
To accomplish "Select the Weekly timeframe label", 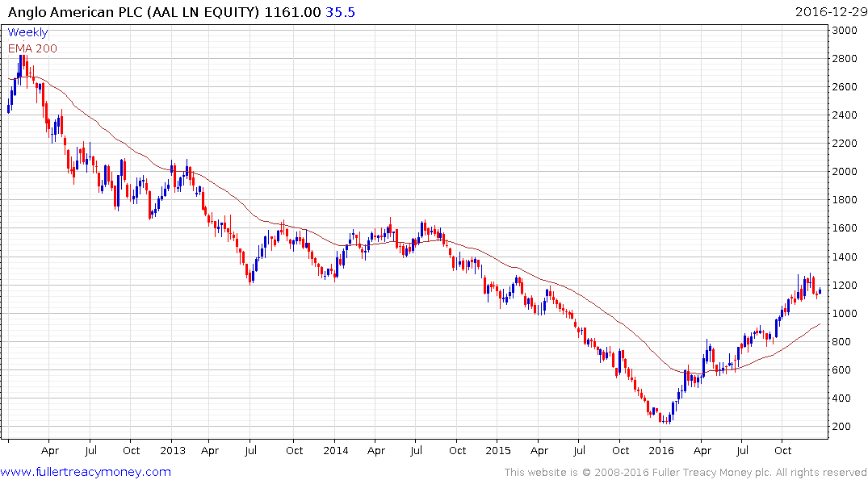I will (x=27, y=32).
